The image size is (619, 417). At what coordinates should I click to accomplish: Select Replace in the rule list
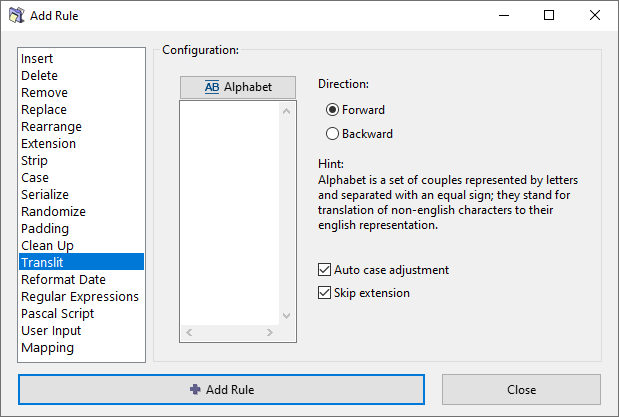pos(44,110)
